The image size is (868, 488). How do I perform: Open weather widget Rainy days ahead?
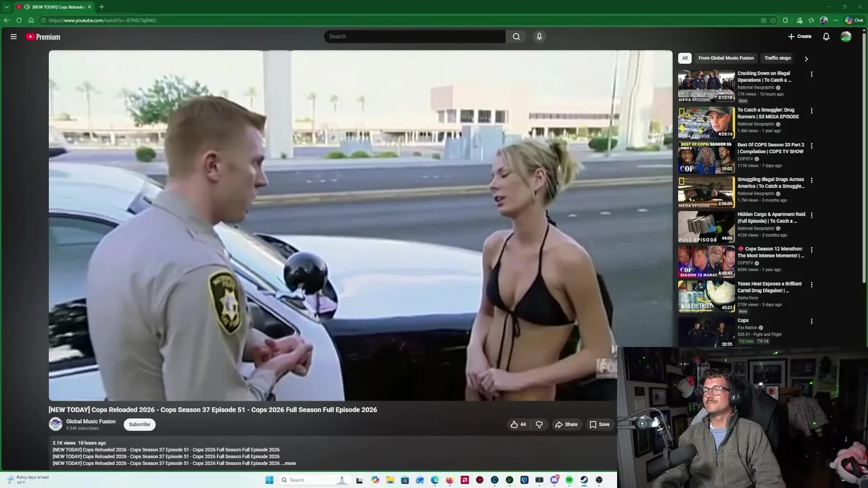[x=27, y=480]
